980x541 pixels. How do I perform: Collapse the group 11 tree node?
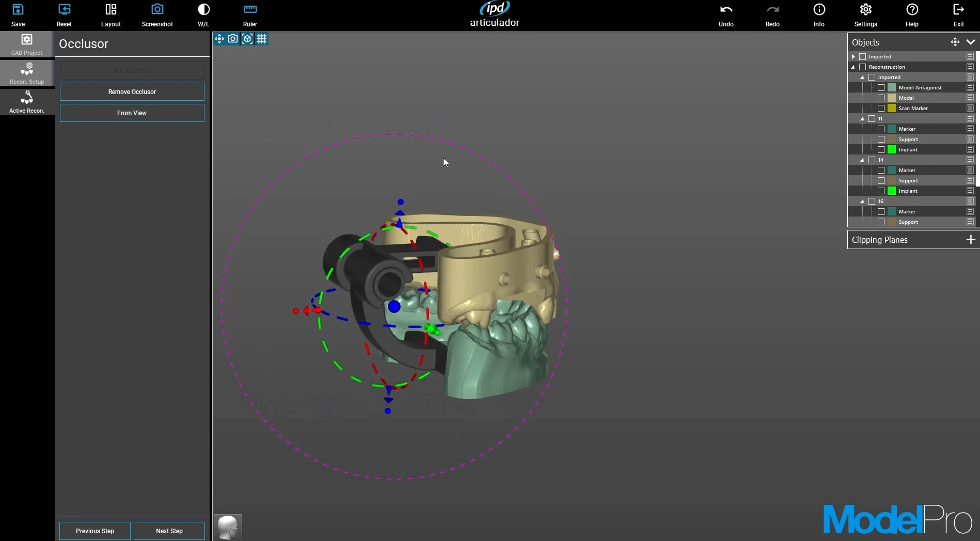tap(862, 118)
